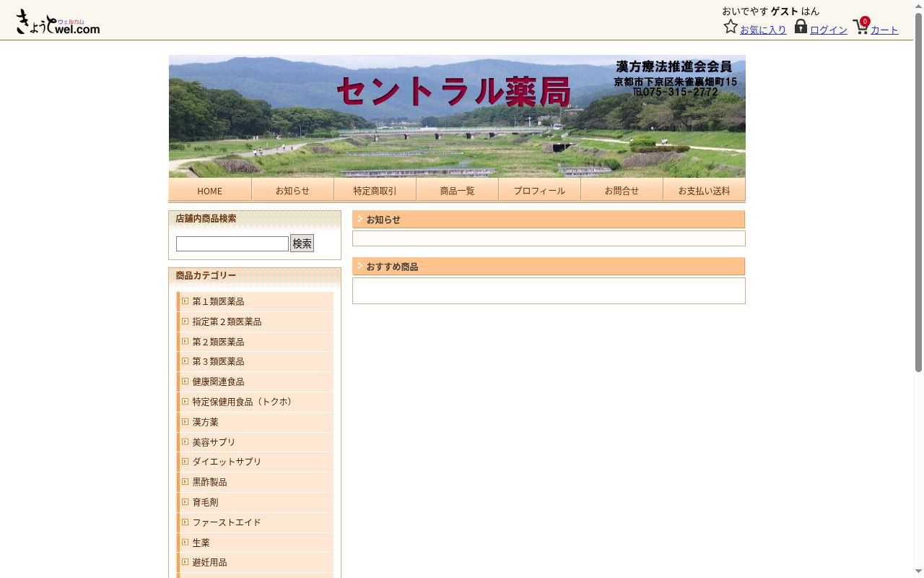Select the 黒酢製品 category

255,482
